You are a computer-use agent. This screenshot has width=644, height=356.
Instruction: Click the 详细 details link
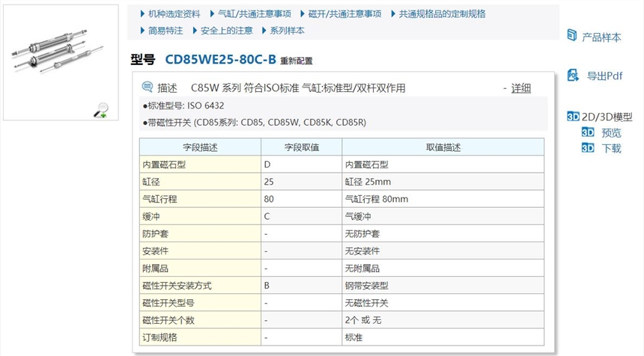520,88
